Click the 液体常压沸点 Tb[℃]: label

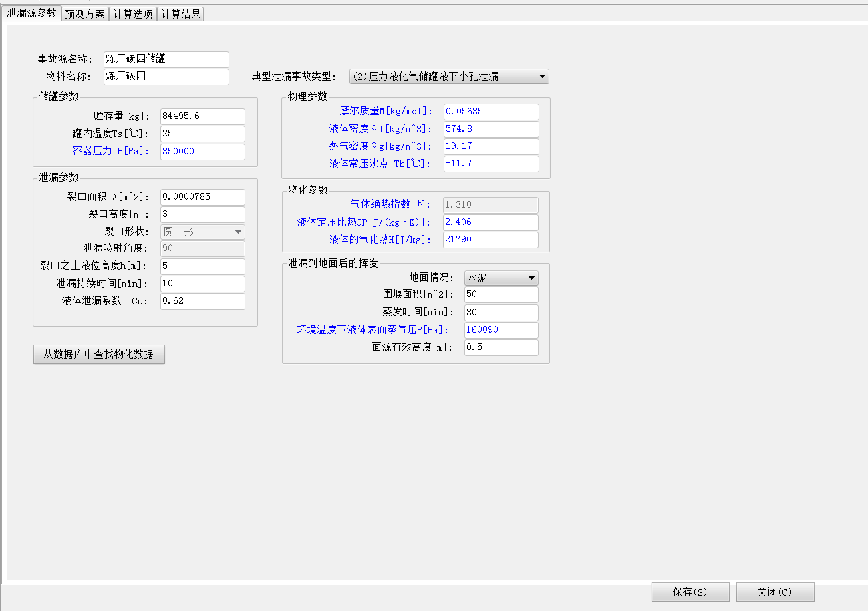[381, 163]
